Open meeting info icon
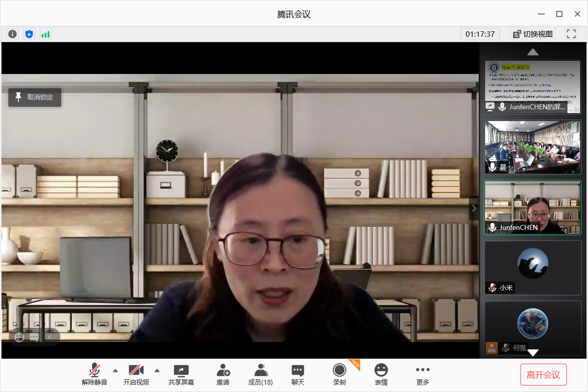This screenshot has height=392, width=588. click(x=13, y=34)
